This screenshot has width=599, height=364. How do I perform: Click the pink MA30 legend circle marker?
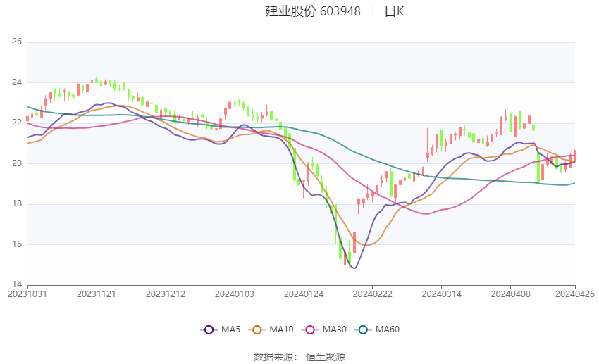tap(309, 329)
